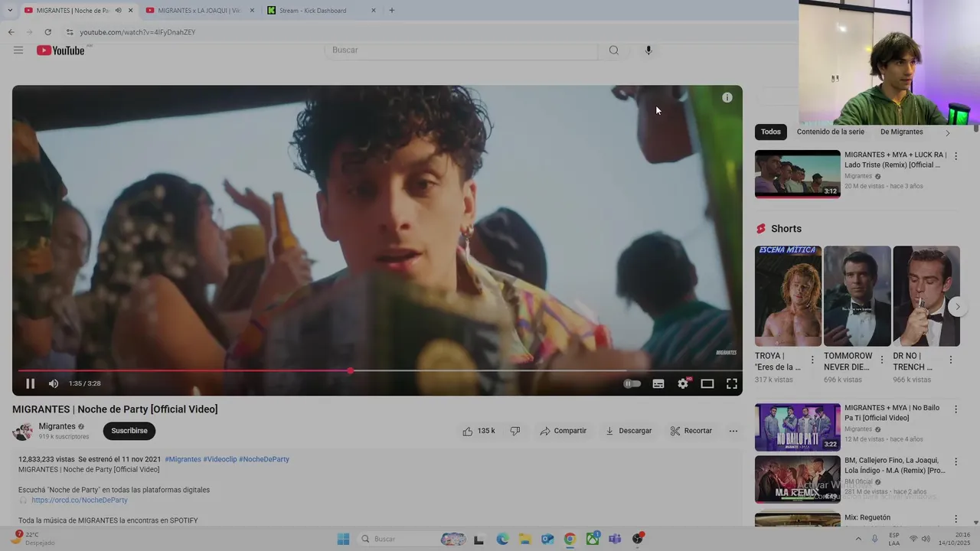The image size is (980, 551).
Task: Open Google Chrome from taskbar
Action: pos(570,539)
